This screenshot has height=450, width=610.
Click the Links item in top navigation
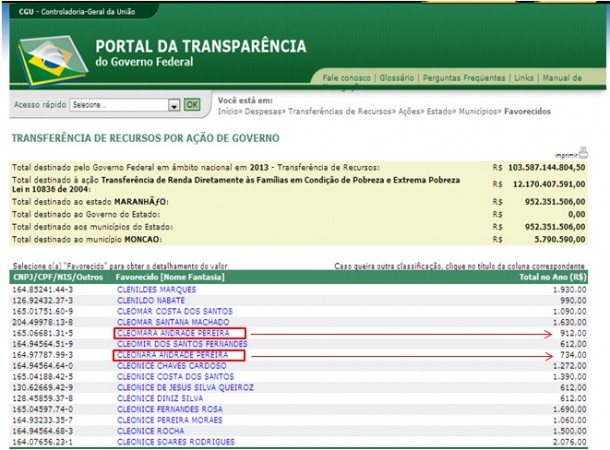coord(524,78)
